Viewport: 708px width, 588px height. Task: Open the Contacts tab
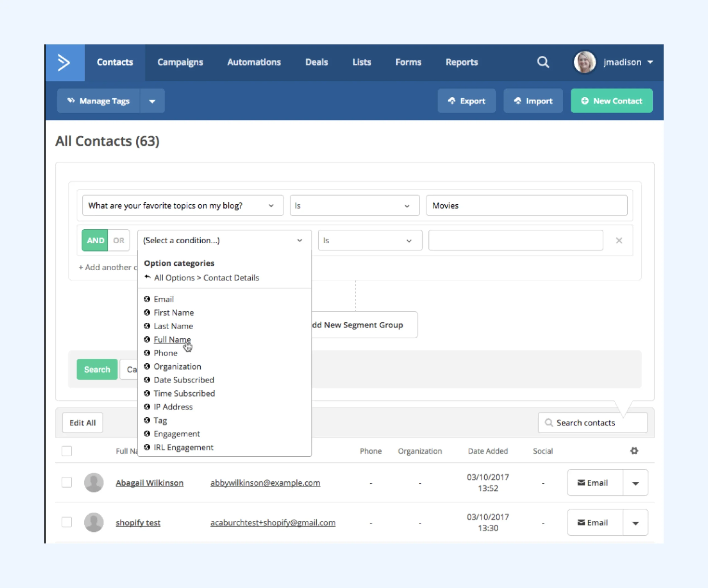115,63
